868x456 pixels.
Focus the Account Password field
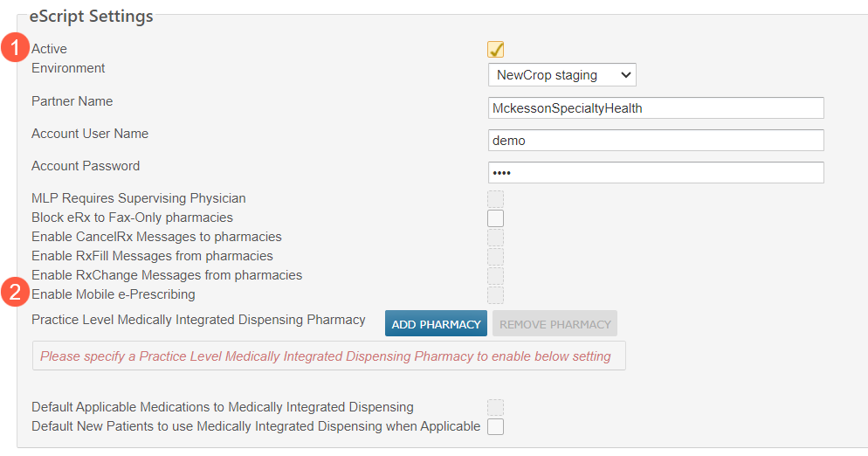click(656, 173)
